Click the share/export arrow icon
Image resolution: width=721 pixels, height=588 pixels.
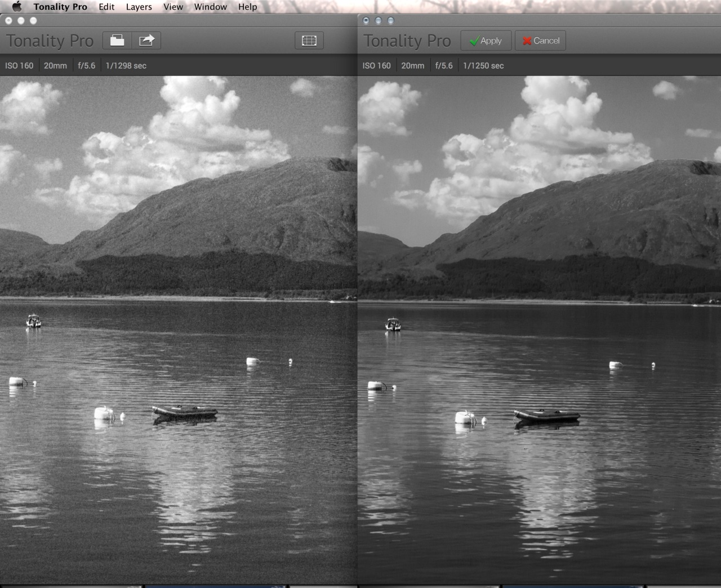[146, 41]
